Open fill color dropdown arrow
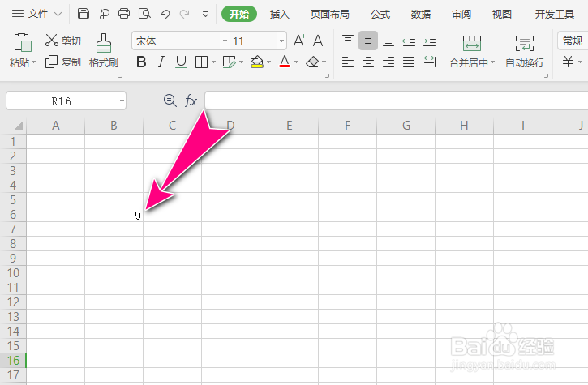Screen dimensions: 588x385 click(x=268, y=62)
